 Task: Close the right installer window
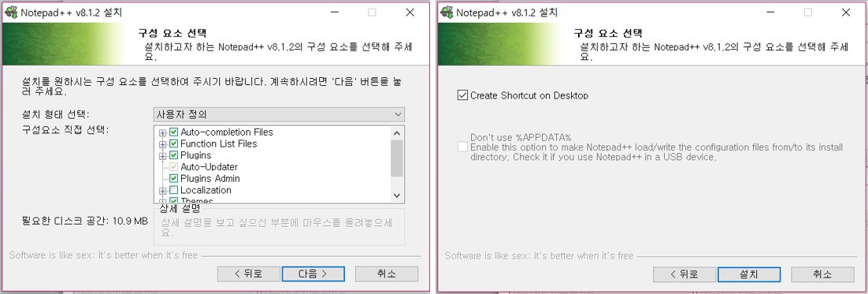point(846,13)
